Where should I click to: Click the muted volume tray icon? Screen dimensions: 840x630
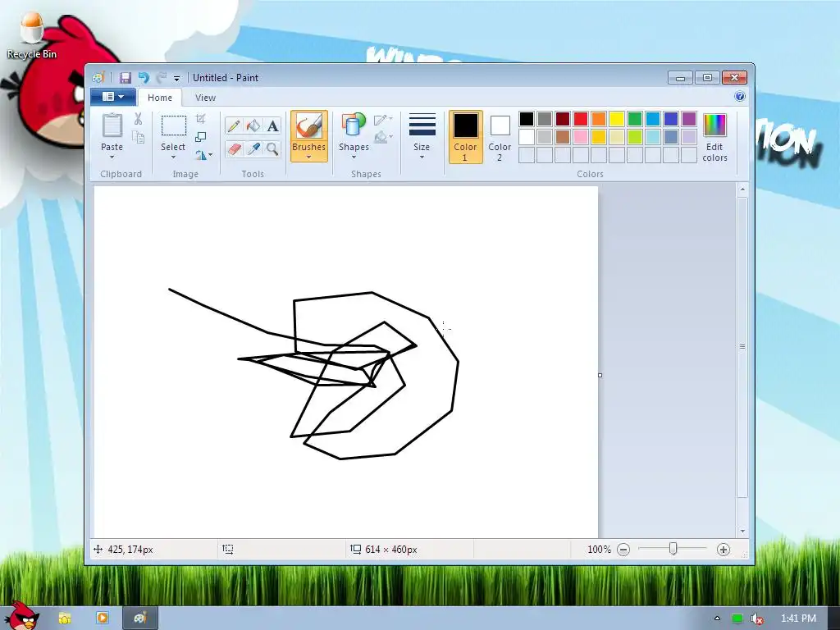click(756, 619)
